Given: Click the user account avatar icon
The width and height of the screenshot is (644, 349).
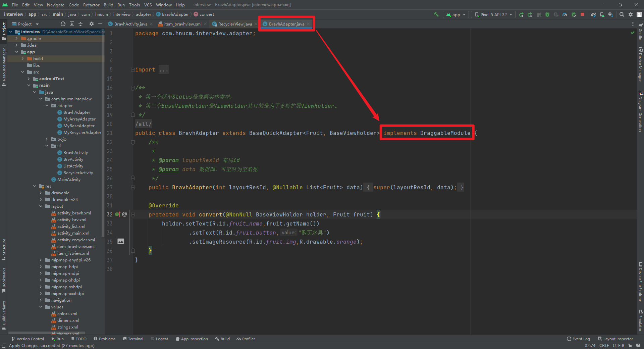Looking at the screenshot, I should pyautogui.click(x=639, y=14).
